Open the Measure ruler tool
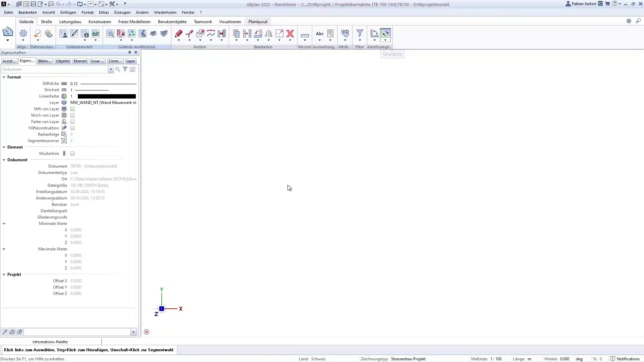The width and height of the screenshot is (644, 362). 305,34
